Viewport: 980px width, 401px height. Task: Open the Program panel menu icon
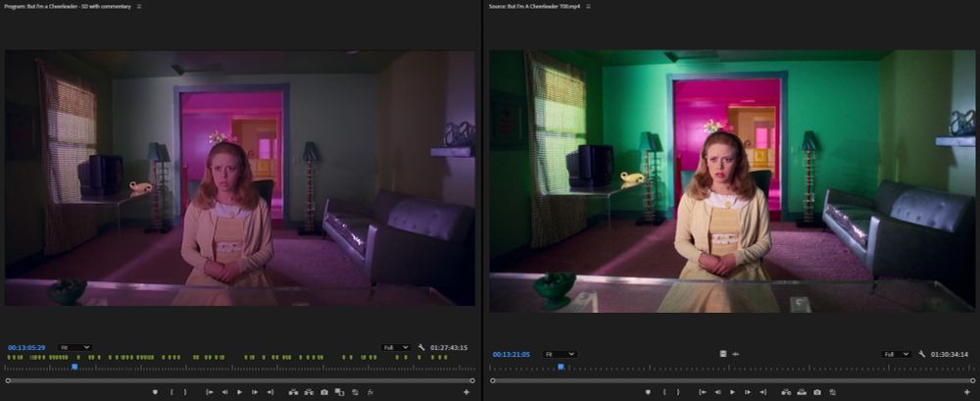tap(139, 6)
